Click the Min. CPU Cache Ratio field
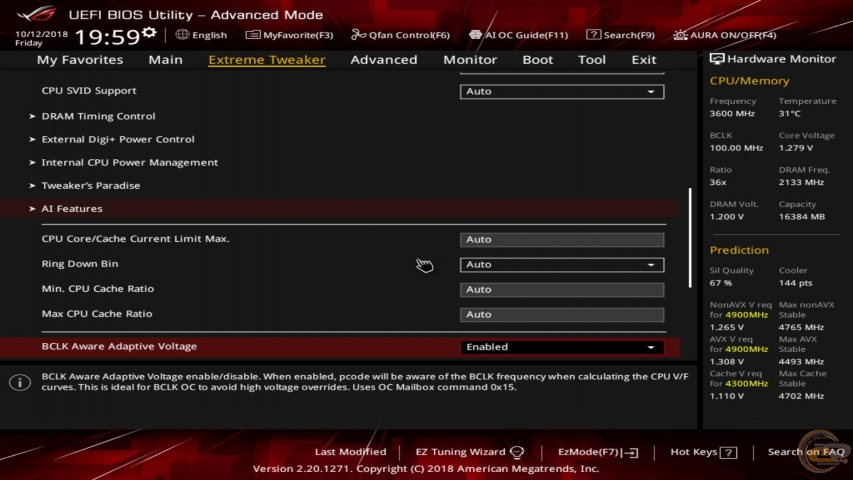The height and width of the screenshot is (480, 853). click(562, 290)
